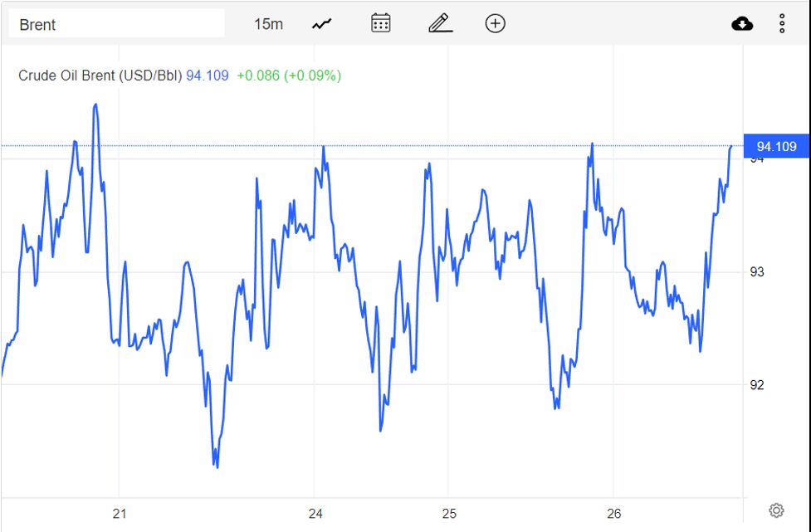Select the 24 date axis marker
The width and height of the screenshot is (811, 532).
pyautogui.click(x=315, y=514)
